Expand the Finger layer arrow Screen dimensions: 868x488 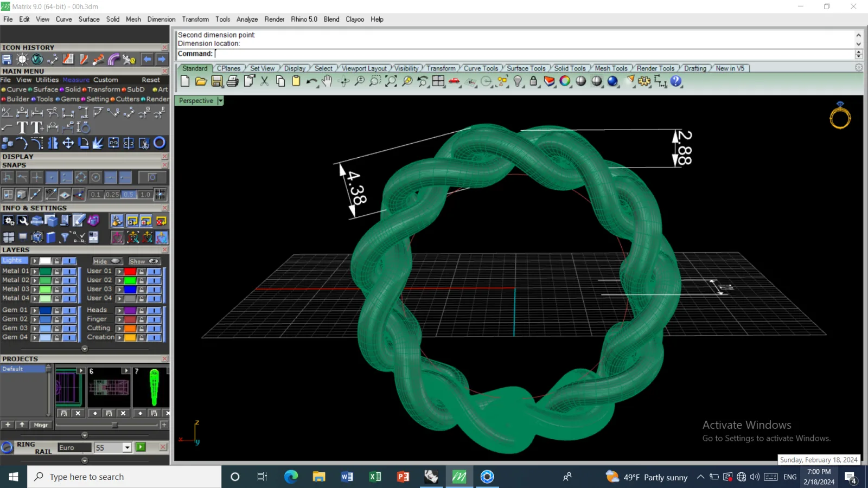point(119,319)
